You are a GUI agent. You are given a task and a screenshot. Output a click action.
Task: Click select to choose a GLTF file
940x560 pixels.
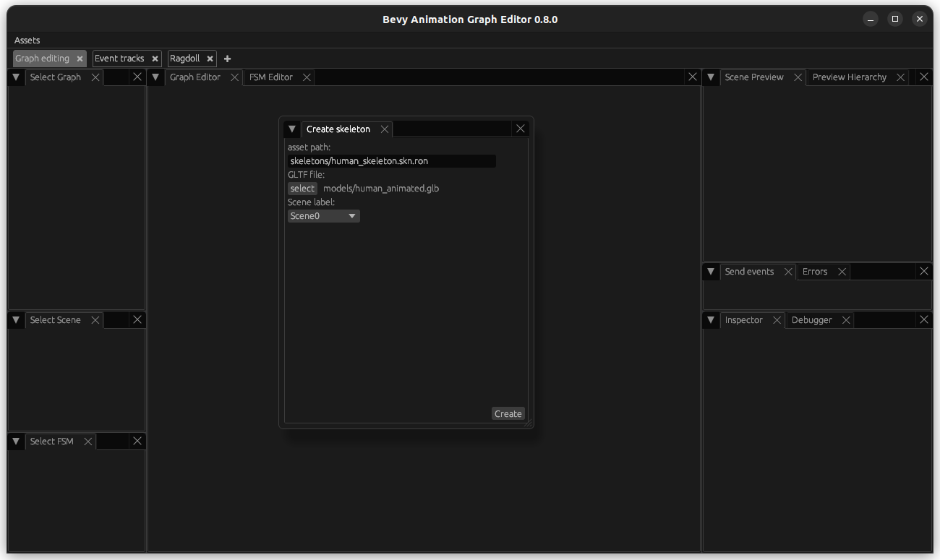pos(302,188)
